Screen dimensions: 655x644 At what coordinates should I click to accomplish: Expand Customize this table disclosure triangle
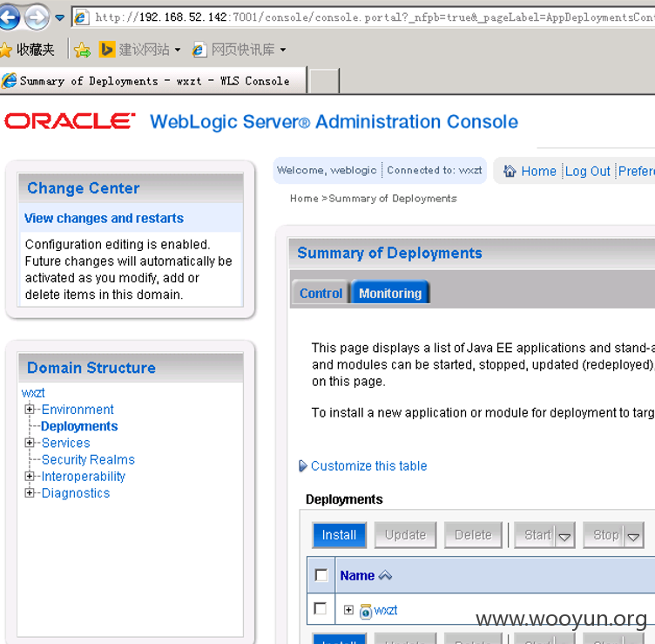[x=303, y=465]
